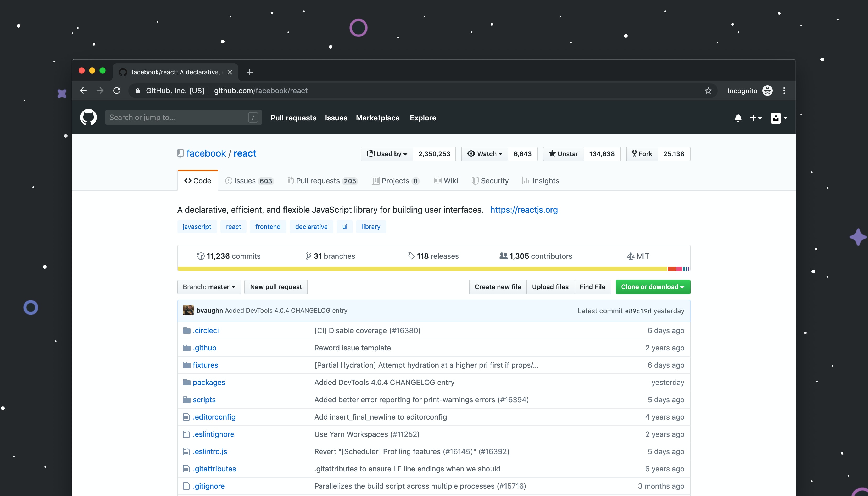Click the Upload files button
This screenshot has height=496, width=868.
550,287
